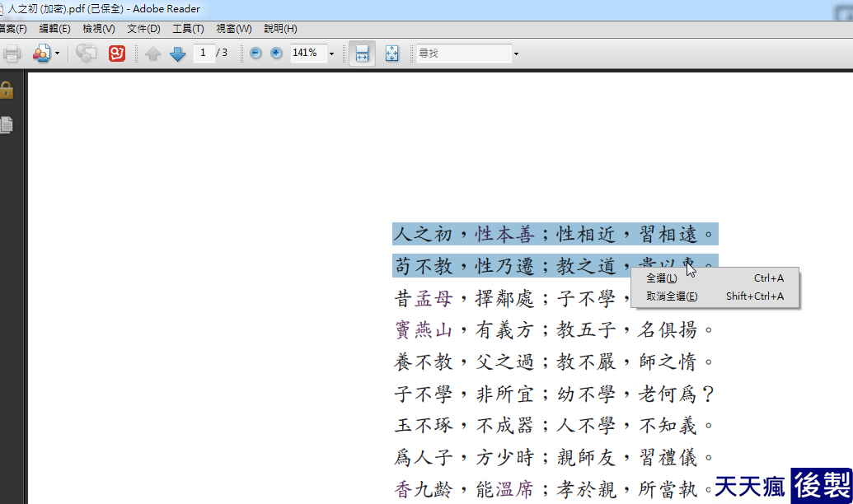
Task: Click the text line starting 竇燕山
Action: [x=554, y=330]
